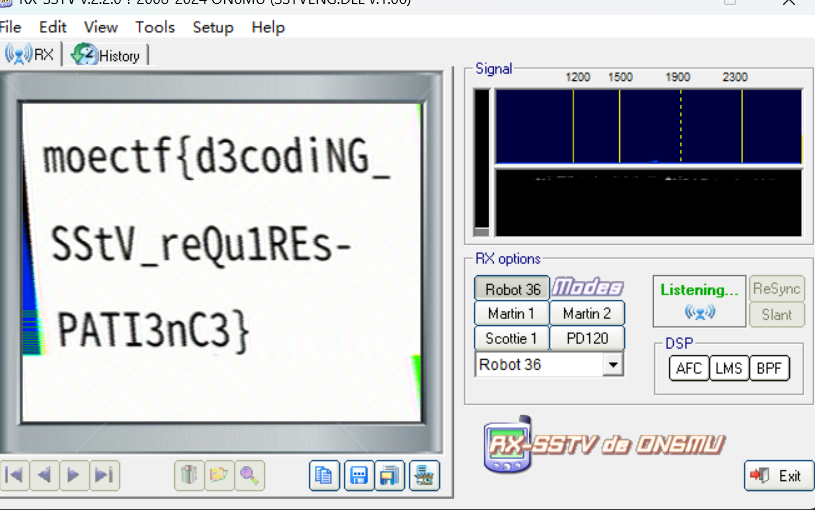Click the save image floppy icon
The width and height of the screenshot is (815, 510).
(x=359, y=475)
